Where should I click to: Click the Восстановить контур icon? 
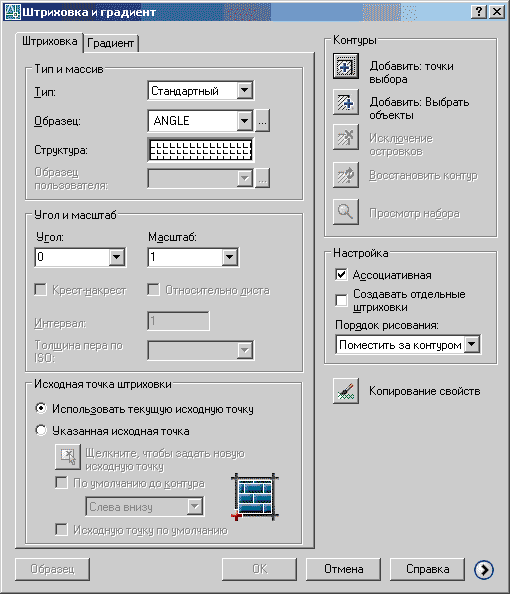pos(346,175)
